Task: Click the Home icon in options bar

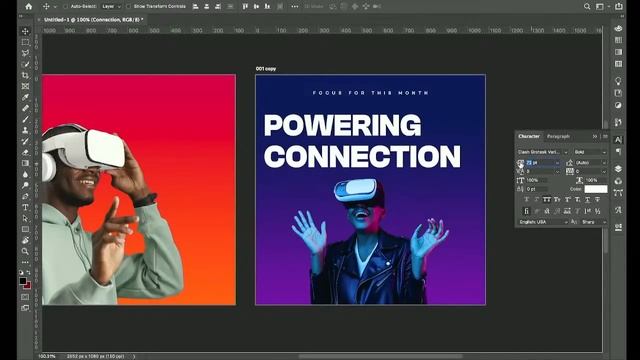Action: pos(29,7)
